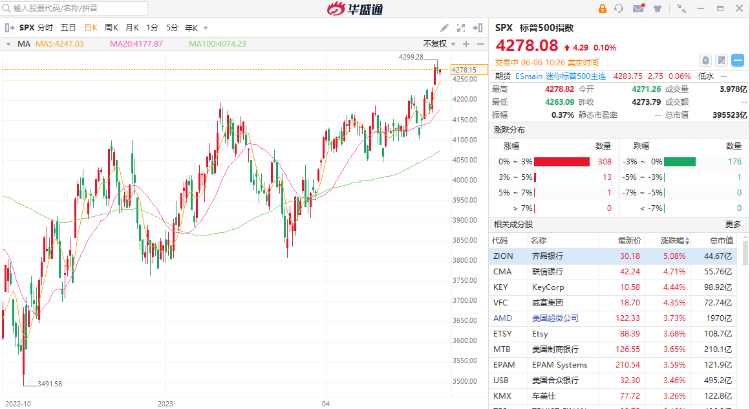
Task: Switch to 五日 chart tab
Action: 68,28
